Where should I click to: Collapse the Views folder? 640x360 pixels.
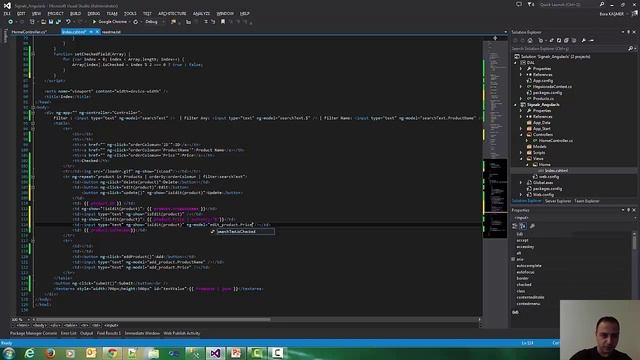pos(521,159)
